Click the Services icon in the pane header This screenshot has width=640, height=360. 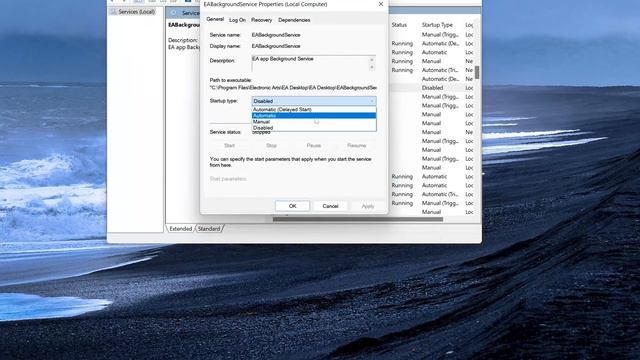173,13
